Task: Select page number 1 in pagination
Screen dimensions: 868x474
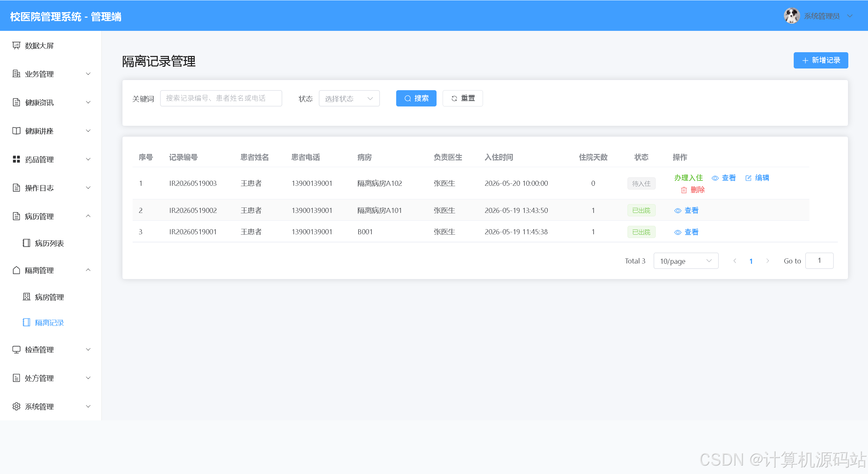Action: [x=751, y=261]
